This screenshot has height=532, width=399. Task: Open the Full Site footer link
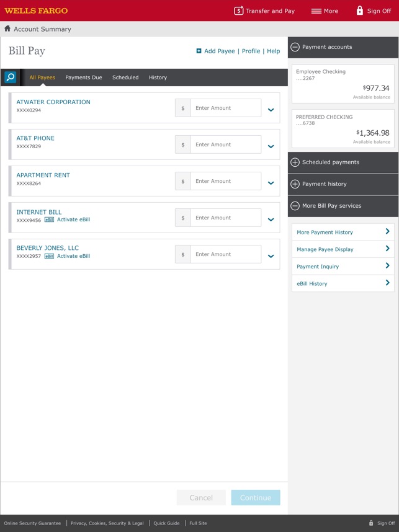198,523
